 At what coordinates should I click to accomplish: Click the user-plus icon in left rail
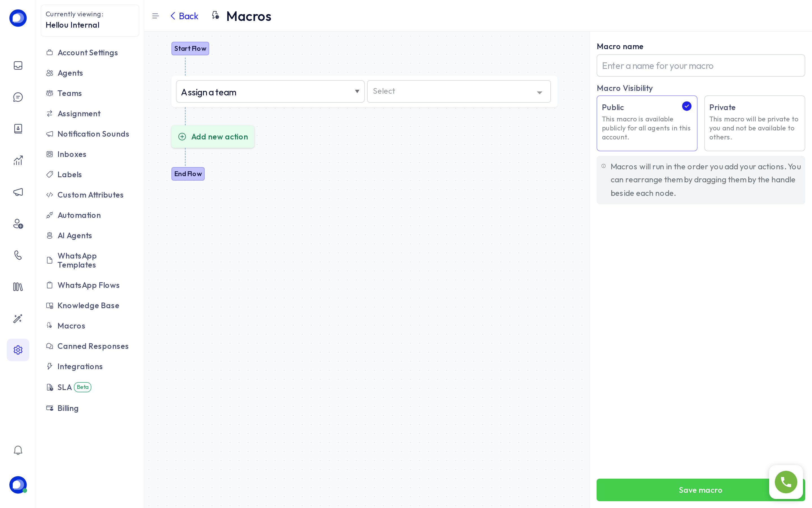[x=18, y=224]
